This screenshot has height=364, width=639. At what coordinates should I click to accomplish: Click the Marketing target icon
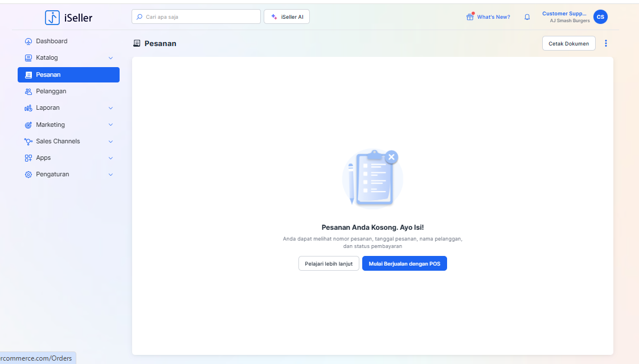point(28,125)
